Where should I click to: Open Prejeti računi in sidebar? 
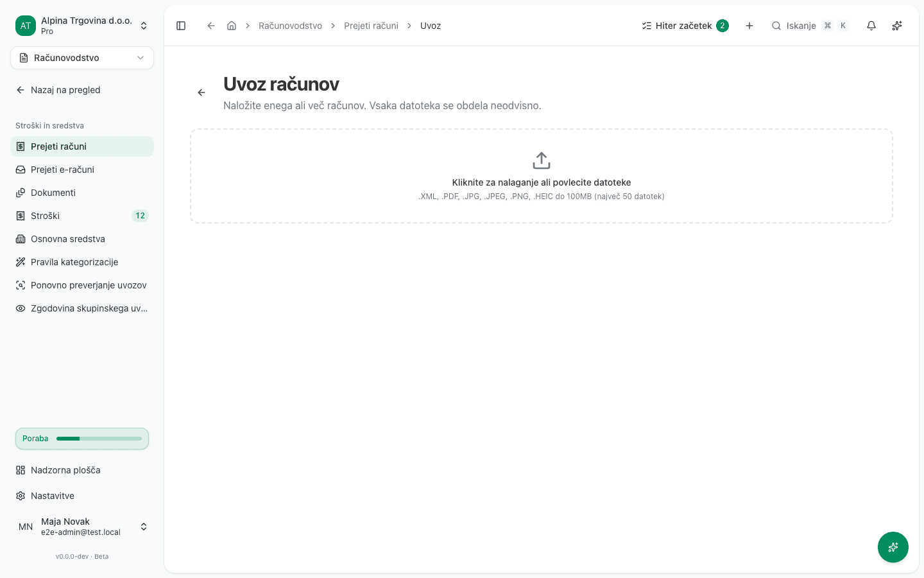tap(82, 146)
